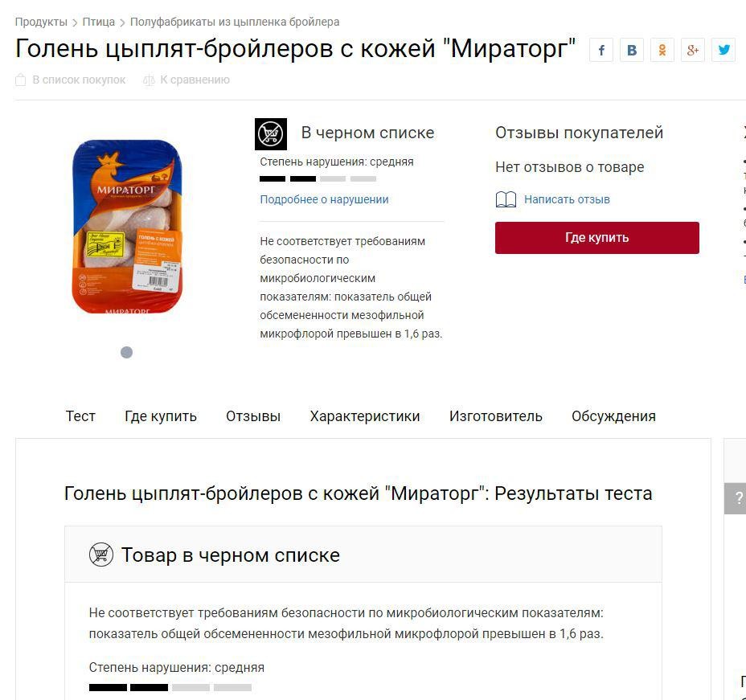Go to the "Обсуждения" tab

tap(613, 416)
